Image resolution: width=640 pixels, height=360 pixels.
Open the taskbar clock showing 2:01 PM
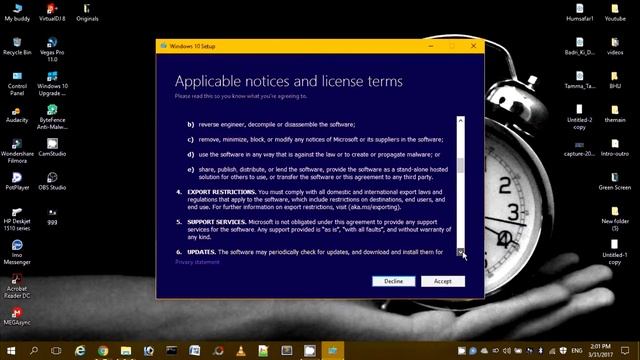click(600, 351)
